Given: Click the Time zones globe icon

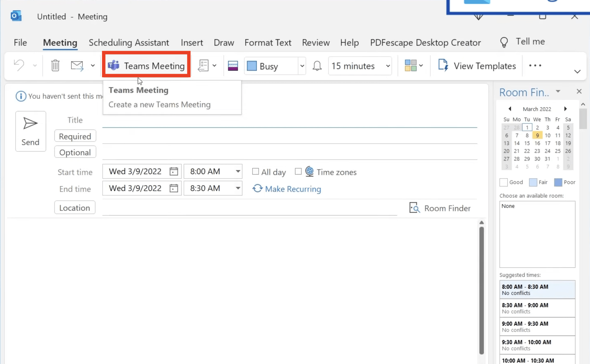Looking at the screenshot, I should coord(309,171).
